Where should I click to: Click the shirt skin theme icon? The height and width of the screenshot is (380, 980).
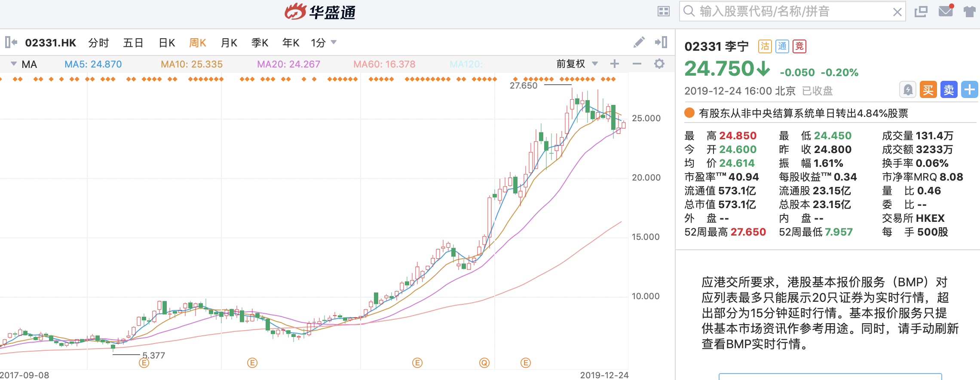(x=969, y=11)
